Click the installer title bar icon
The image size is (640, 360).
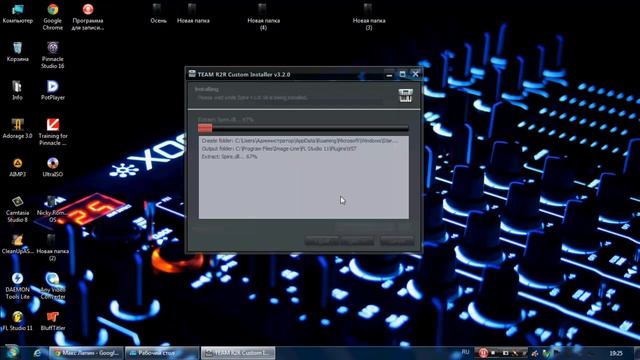(x=192, y=74)
